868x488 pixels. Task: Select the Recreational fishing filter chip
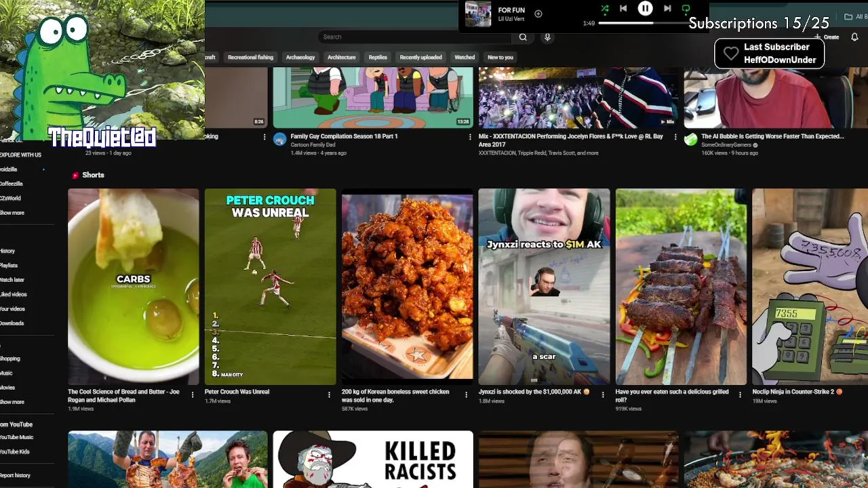[x=250, y=57]
